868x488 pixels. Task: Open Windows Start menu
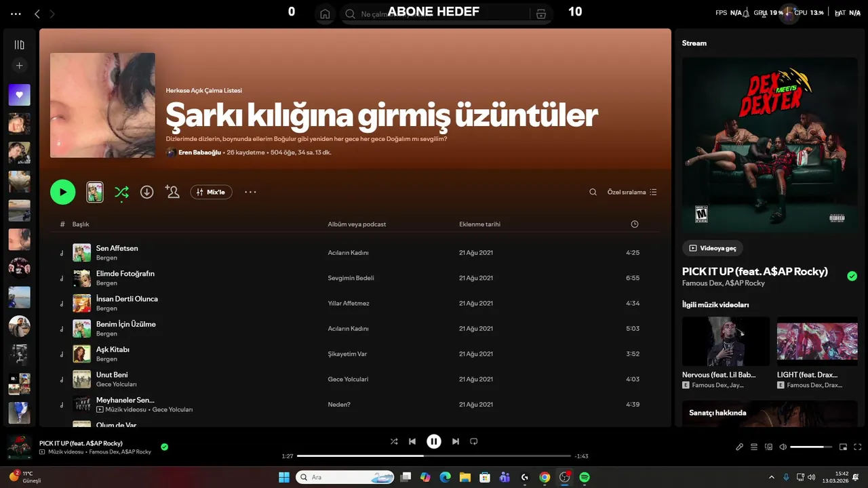click(283, 477)
